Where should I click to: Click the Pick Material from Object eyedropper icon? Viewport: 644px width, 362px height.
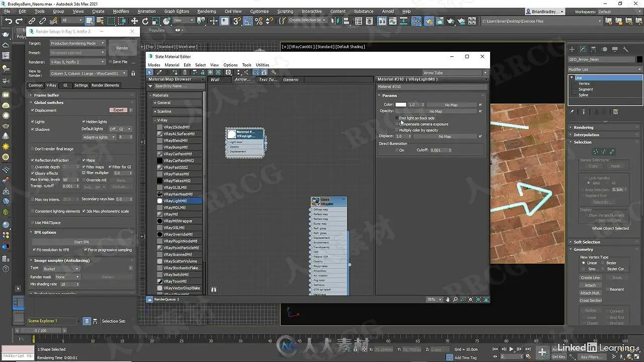(159, 72)
